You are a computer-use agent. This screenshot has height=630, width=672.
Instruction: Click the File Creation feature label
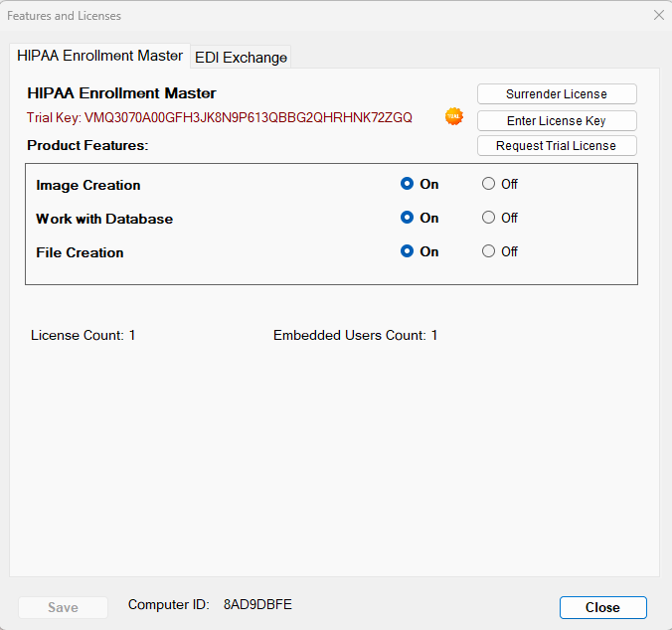coord(80,252)
